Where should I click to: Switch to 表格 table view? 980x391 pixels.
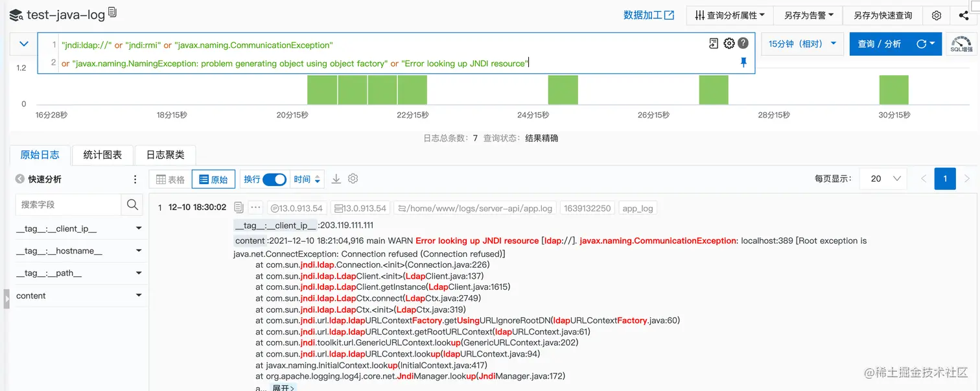(x=170, y=180)
